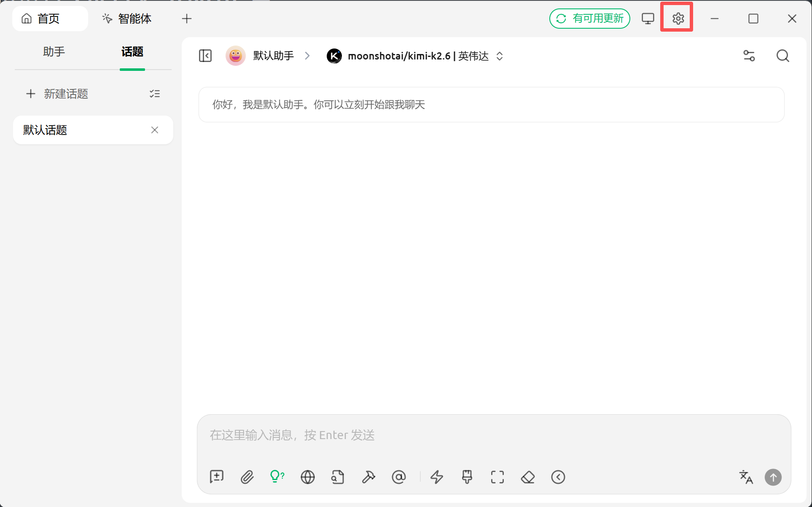This screenshot has width=812, height=507.
Task: Select the 默认话题 topic item
Action: [x=93, y=130]
